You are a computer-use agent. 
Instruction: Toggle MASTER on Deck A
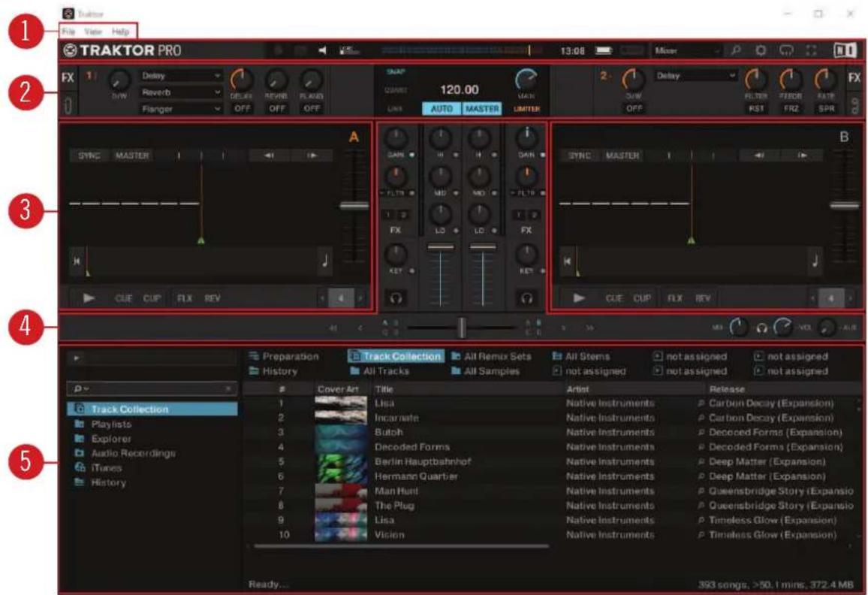coord(132,156)
